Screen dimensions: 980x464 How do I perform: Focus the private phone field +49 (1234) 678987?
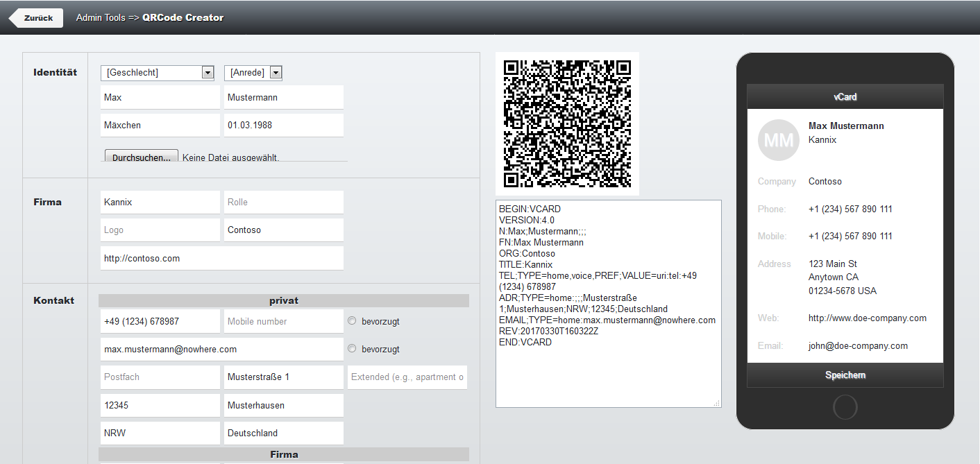click(160, 322)
